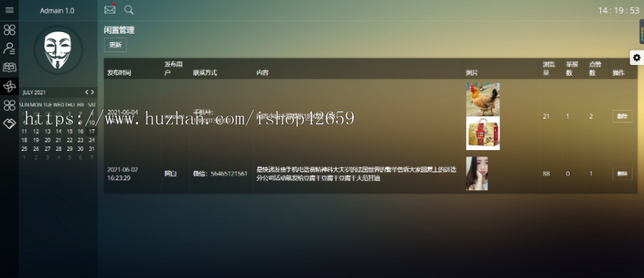Click the Admain 1.0 title
Screen dimensions: 644x278
tap(57, 11)
